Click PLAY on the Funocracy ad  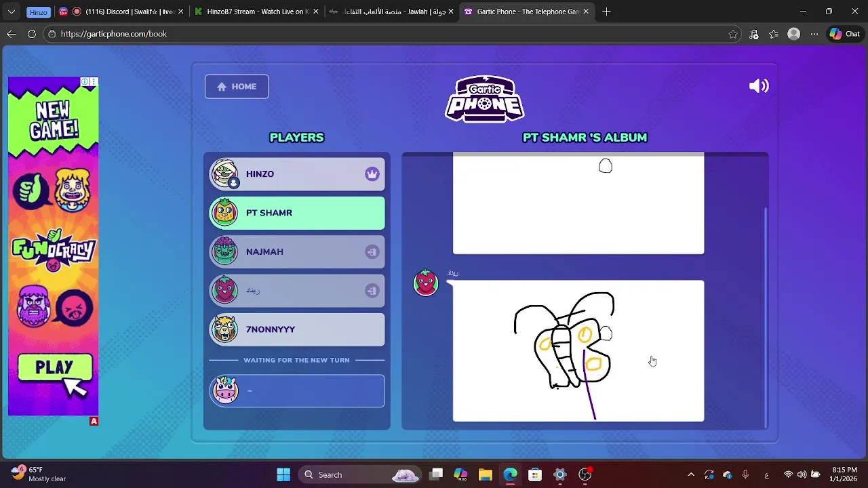point(54,368)
